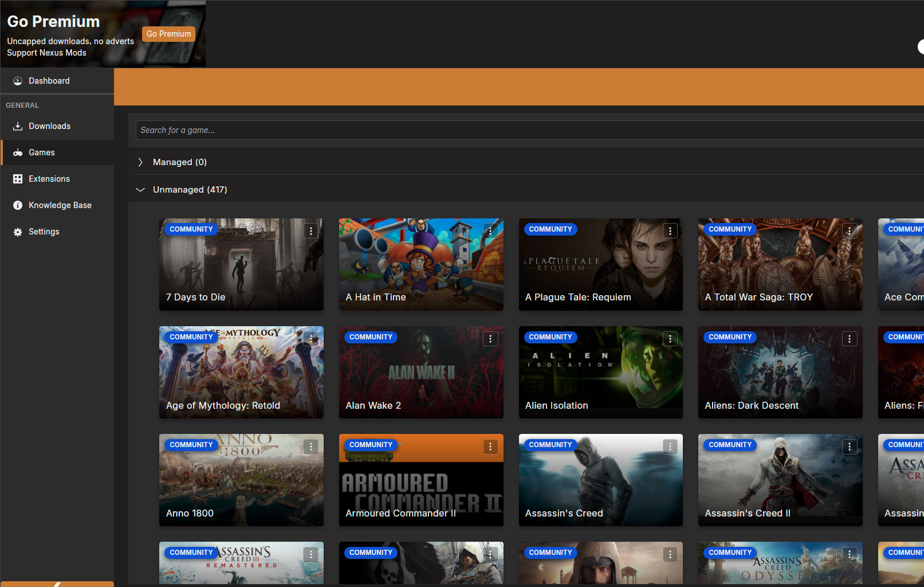Focus the Search for a game field
This screenshot has height=587, width=924.
(x=530, y=130)
